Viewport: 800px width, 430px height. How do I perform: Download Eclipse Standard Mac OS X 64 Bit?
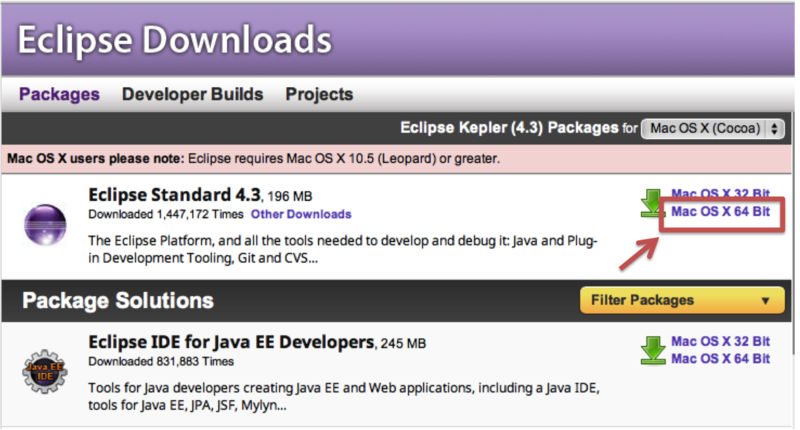click(x=720, y=212)
